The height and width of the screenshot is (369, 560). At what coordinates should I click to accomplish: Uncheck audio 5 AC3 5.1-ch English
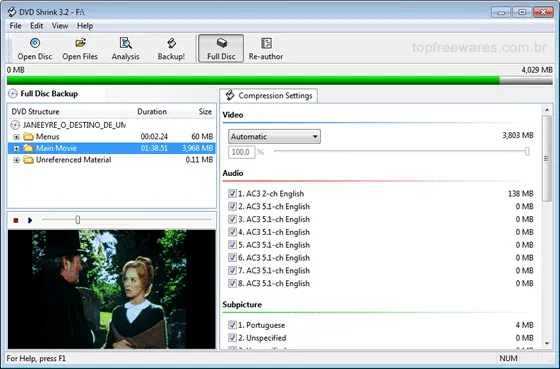[232, 245]
